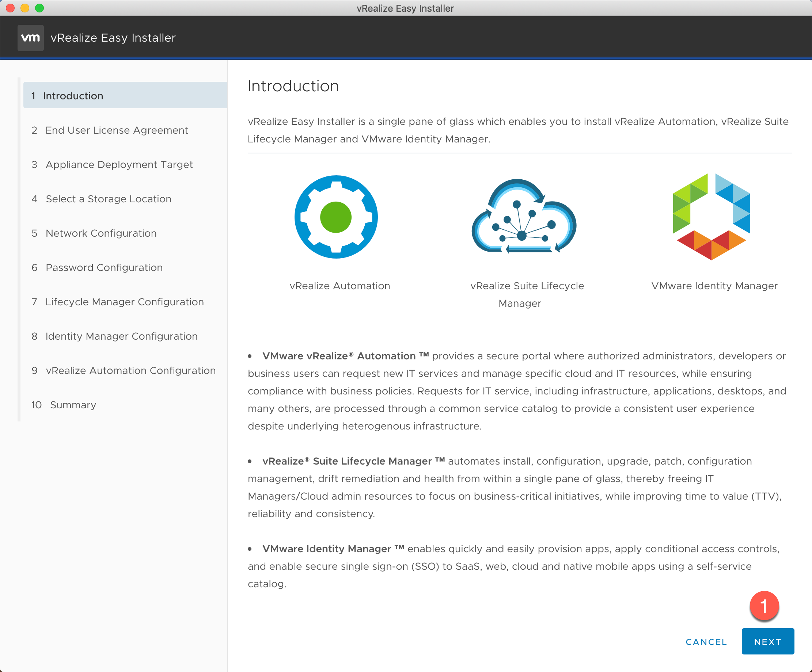Open Appliance Deployment Target step

tap(119, 165)
